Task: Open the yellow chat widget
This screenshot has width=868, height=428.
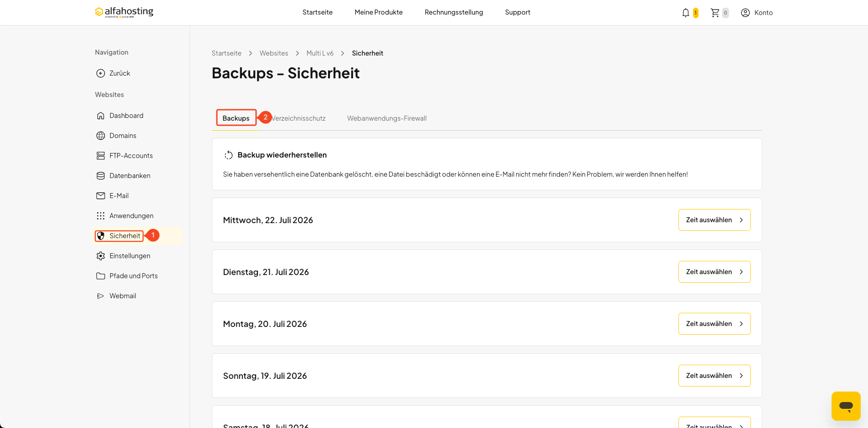Action: (x=846, y=406)
